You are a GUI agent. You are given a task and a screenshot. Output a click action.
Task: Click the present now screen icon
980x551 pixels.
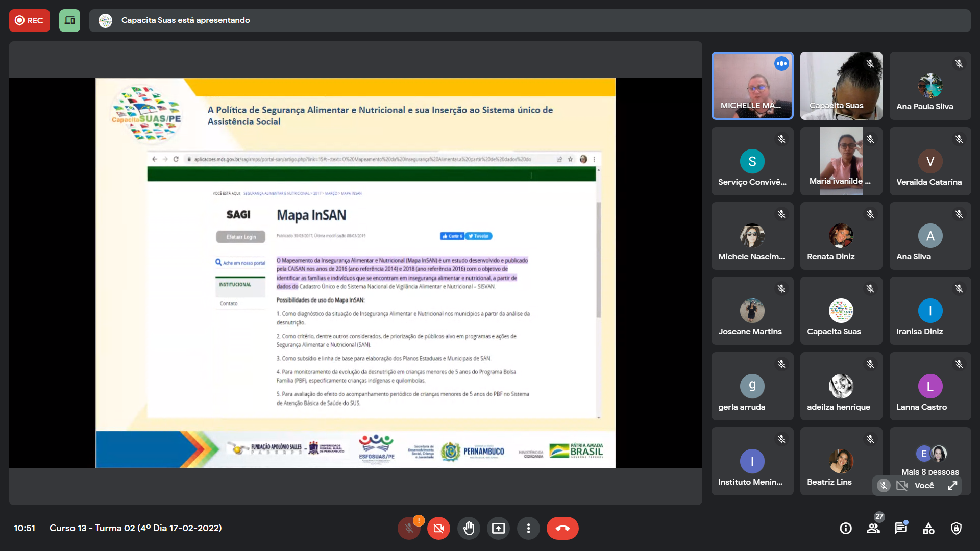point(498,529)
